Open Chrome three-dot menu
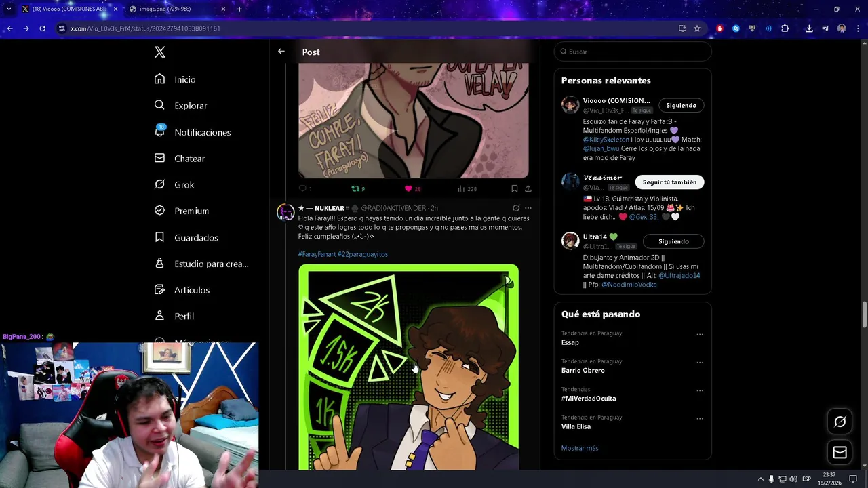Screen dimensions: 868x488 [x=858, y=28]
